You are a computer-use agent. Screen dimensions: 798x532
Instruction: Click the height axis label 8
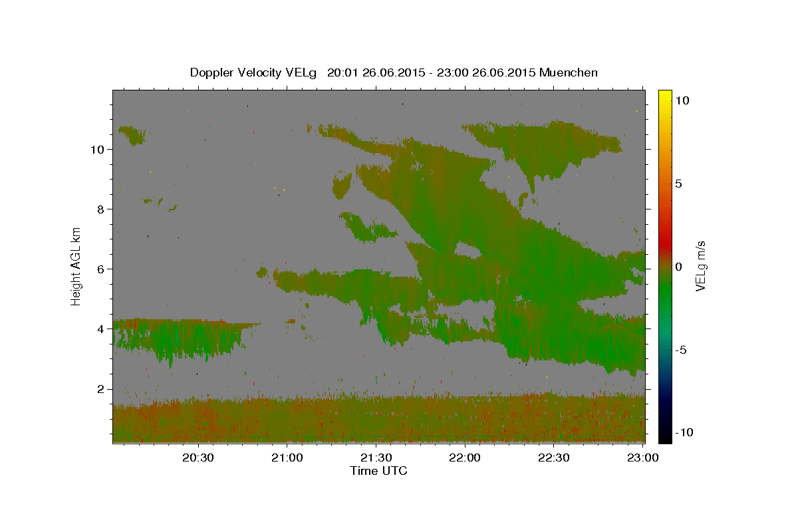pos(101,209)
